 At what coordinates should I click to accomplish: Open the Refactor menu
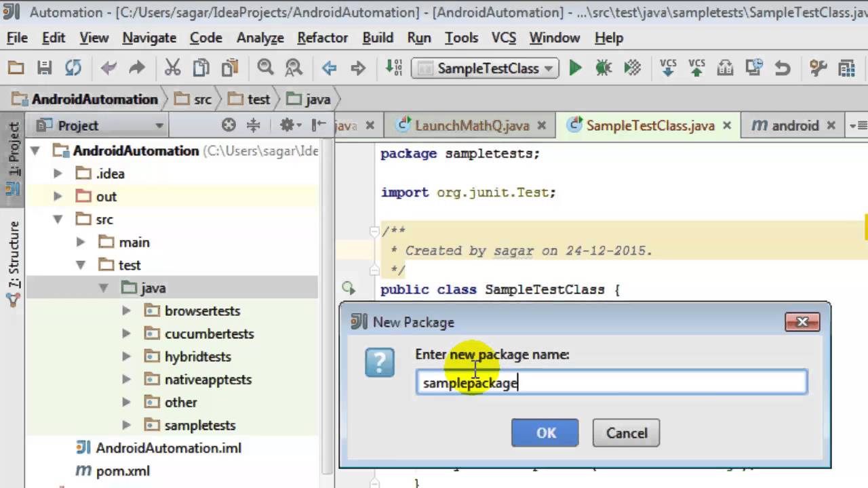323,38
